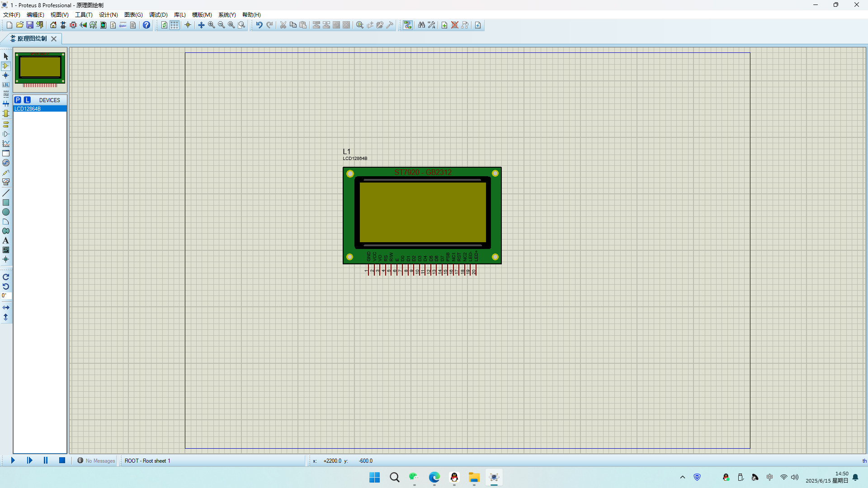Screen dimensions: 868x488
Task: Rotate clockwise using the rotation icon
Action: (x=6, y=277)
